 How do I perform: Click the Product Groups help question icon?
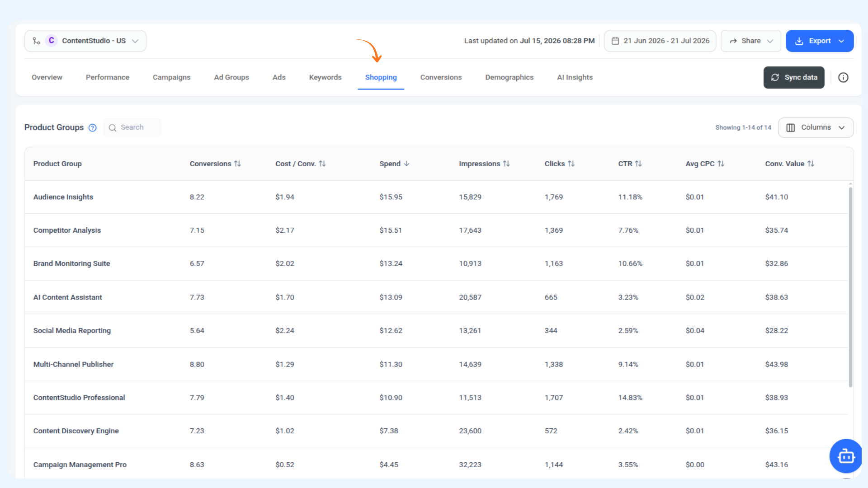pyautogui.click(x=93, y=128)
